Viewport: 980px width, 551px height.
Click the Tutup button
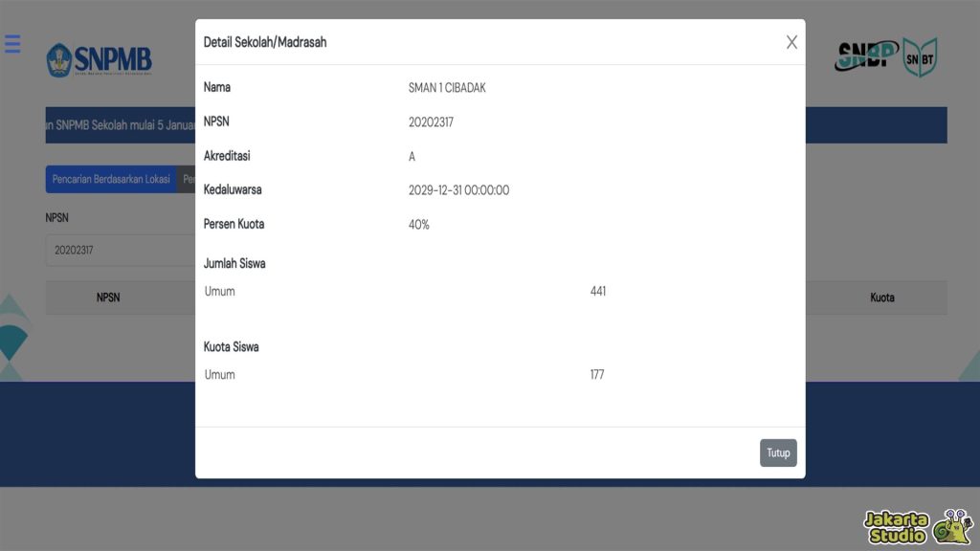[x=778, y=452]
